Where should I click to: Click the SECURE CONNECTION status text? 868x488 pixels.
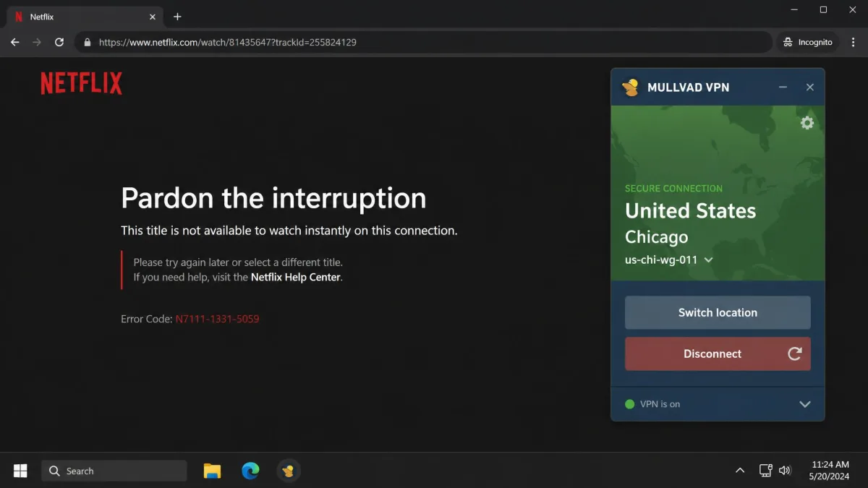pos(673,189)
